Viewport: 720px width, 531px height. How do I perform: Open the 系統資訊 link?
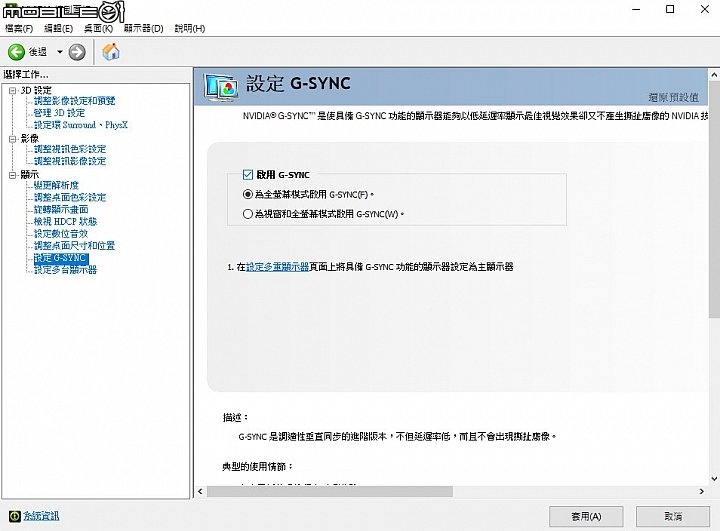(41, 516)
